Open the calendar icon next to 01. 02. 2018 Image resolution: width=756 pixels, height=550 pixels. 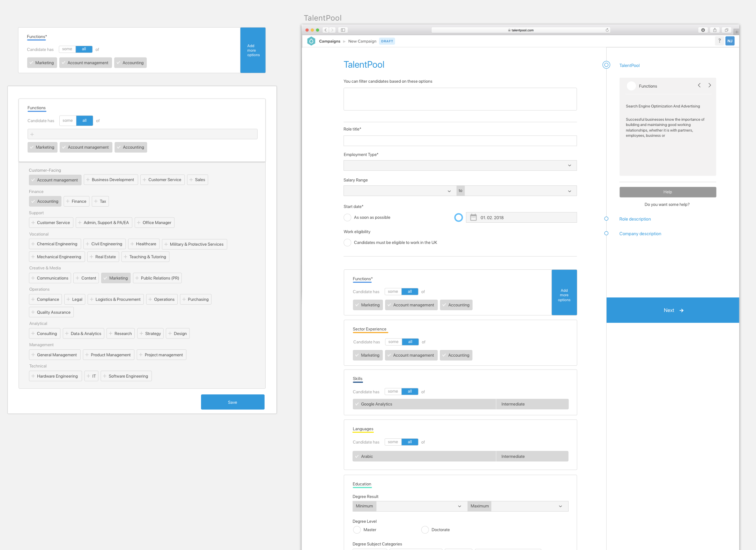pos(473,217)
